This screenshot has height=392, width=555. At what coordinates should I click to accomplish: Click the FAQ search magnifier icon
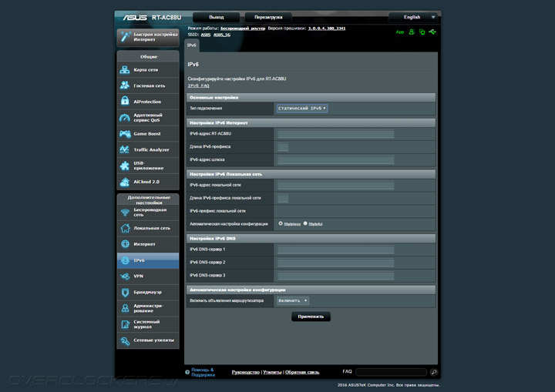(434, 372)
